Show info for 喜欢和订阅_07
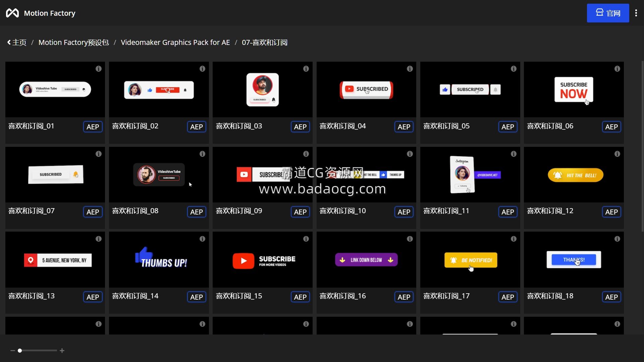 click(99, 154)
